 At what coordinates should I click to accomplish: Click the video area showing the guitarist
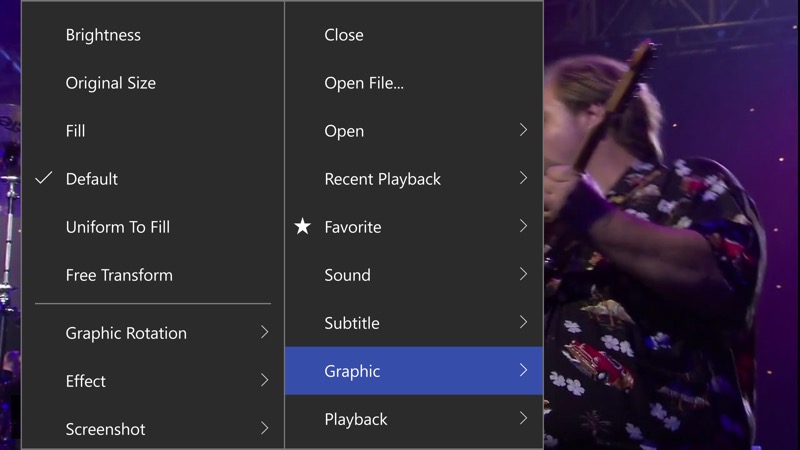click(x=671, y=225)
